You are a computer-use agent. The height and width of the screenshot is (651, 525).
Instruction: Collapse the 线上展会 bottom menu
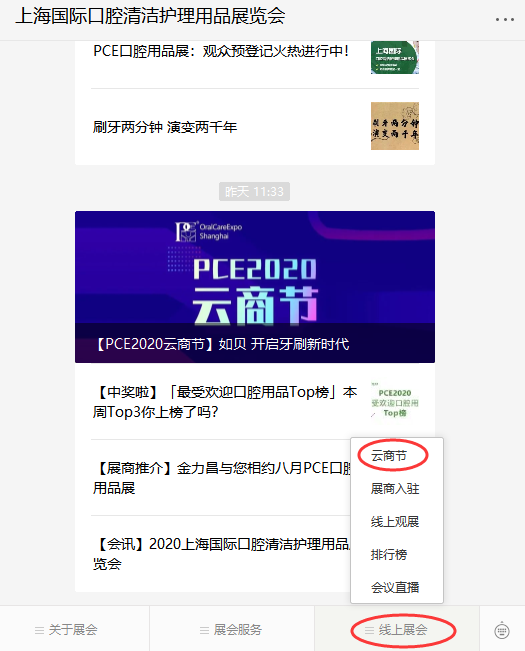[x=397, y=628]
